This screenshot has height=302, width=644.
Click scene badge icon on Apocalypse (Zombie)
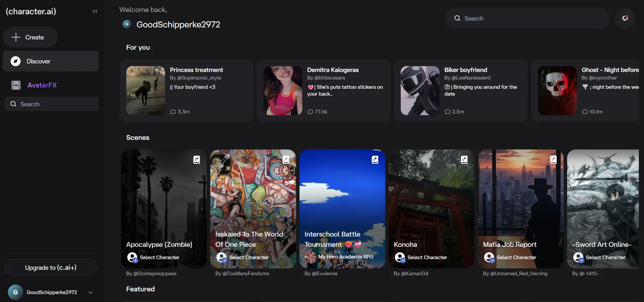tap(197, 159)
